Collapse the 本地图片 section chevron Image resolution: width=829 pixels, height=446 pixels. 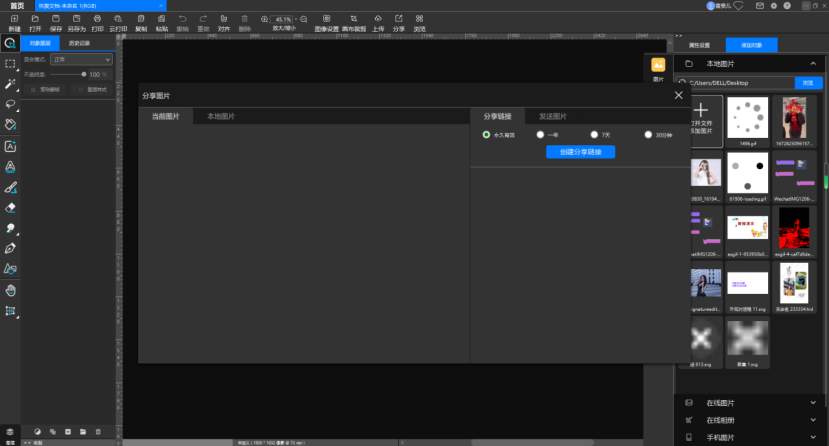(813, 64)
